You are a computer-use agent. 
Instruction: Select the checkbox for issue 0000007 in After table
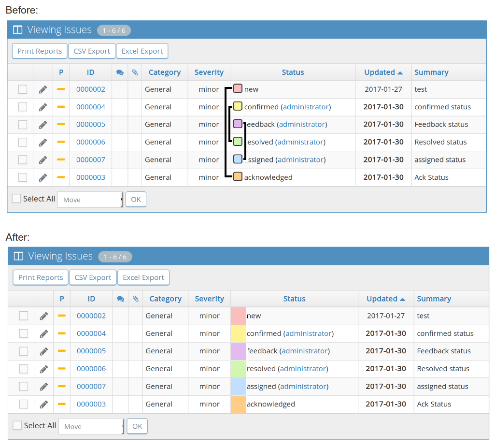(x=24, y=387)
